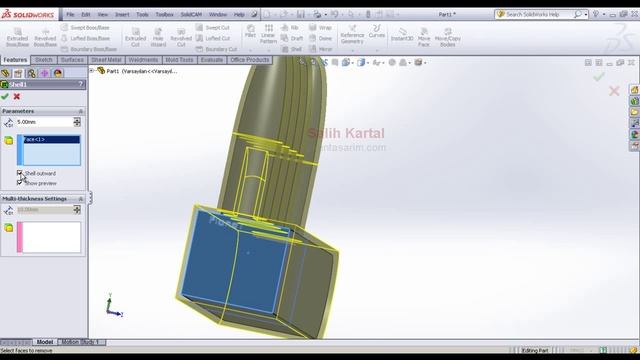Select Swept Boss/Base feature
Viewport: 640px width, 360px height.
[x=85, y=28]
